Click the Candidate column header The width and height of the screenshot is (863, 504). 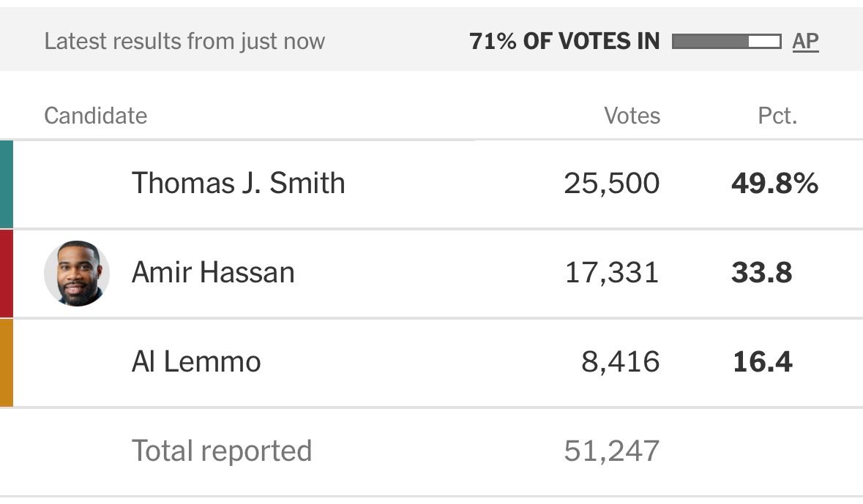pos(96,116)
